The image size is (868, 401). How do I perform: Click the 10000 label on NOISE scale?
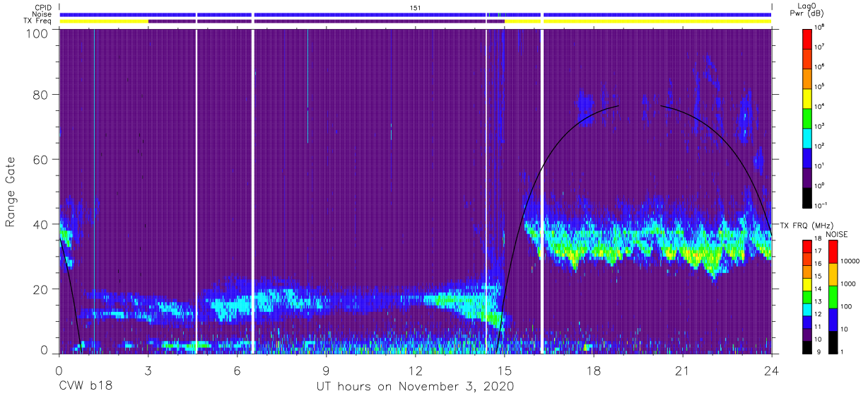pos(849,260)
